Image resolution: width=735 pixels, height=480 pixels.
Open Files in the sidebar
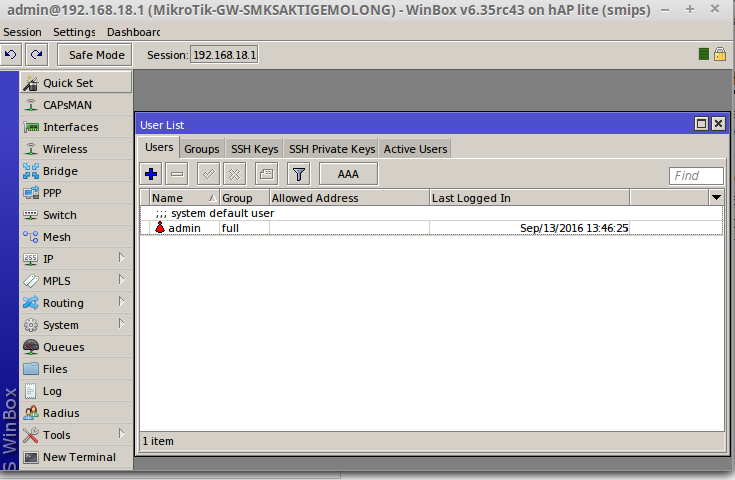coord(76,369)
